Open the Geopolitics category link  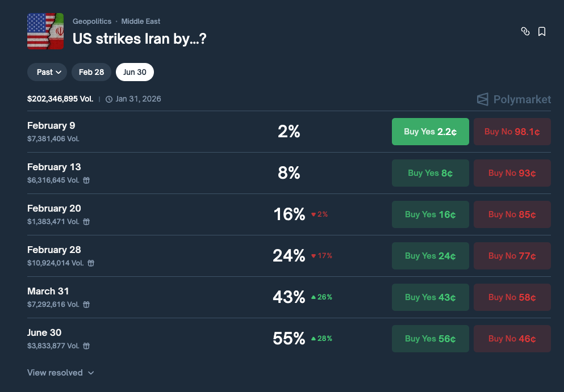[x=92, y=22]
